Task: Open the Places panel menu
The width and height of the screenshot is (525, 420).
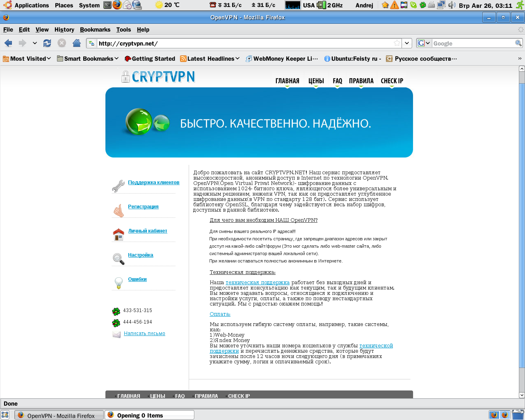Action: point(64,5)
